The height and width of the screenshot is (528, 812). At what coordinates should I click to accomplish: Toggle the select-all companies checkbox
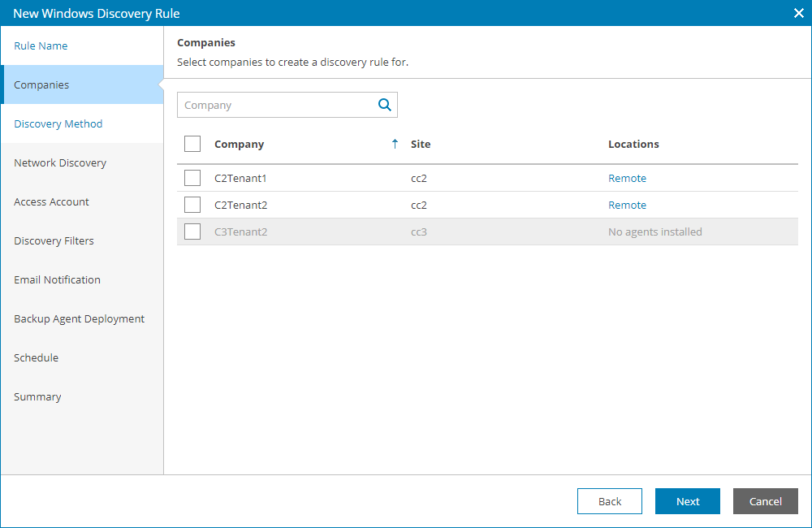click(x=192, y=144)
